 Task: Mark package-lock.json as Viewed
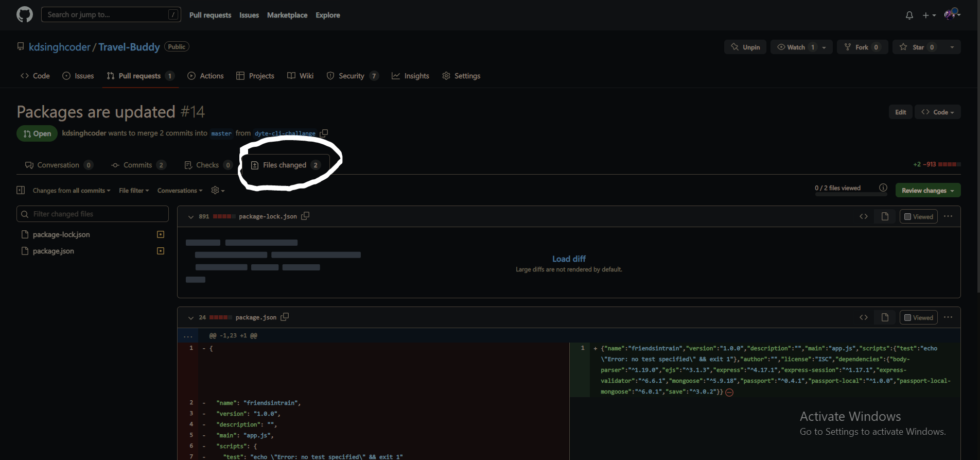point(919,216)
